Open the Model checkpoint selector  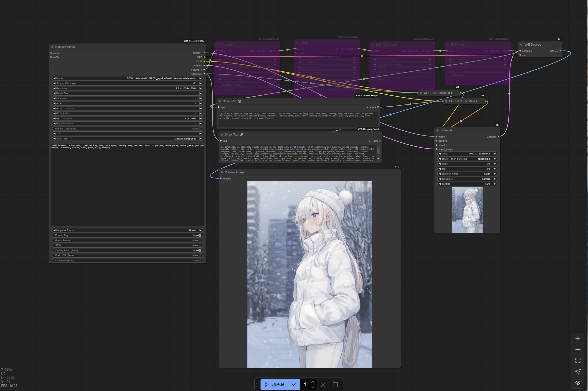tap(127, 78)
